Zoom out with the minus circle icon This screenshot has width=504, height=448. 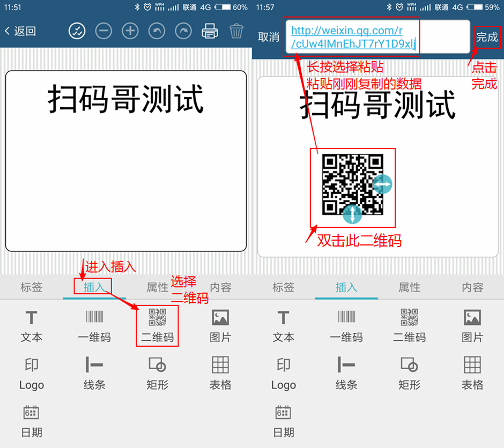click(103, 31)
